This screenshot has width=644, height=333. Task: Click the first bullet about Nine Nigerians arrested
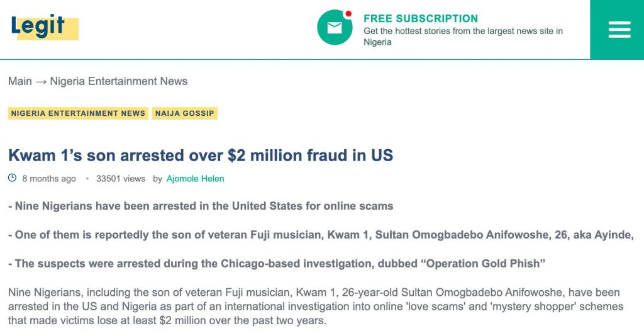pyautogui.click(x=201, y=206)
